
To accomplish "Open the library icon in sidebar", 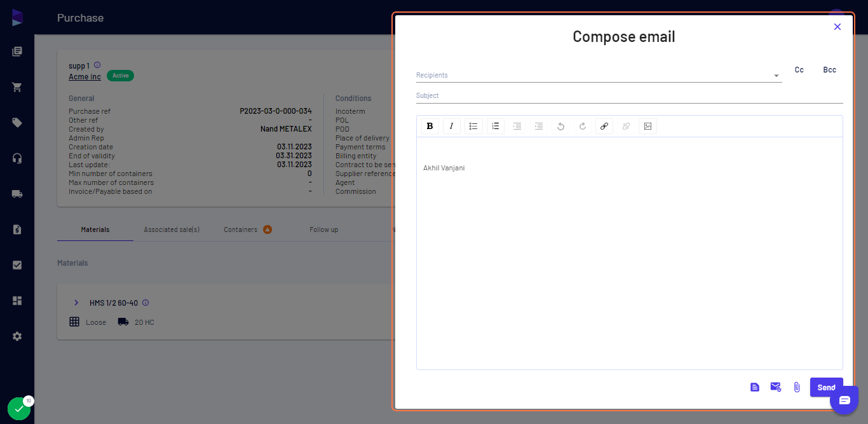I will click(17, 51).
